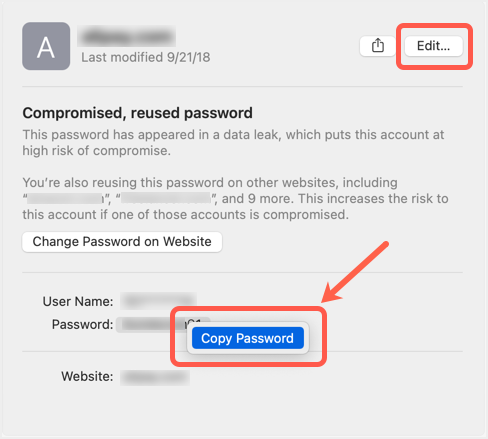
Task: Click the password reuse risk paragraph
Action: (x=235, y=199)
